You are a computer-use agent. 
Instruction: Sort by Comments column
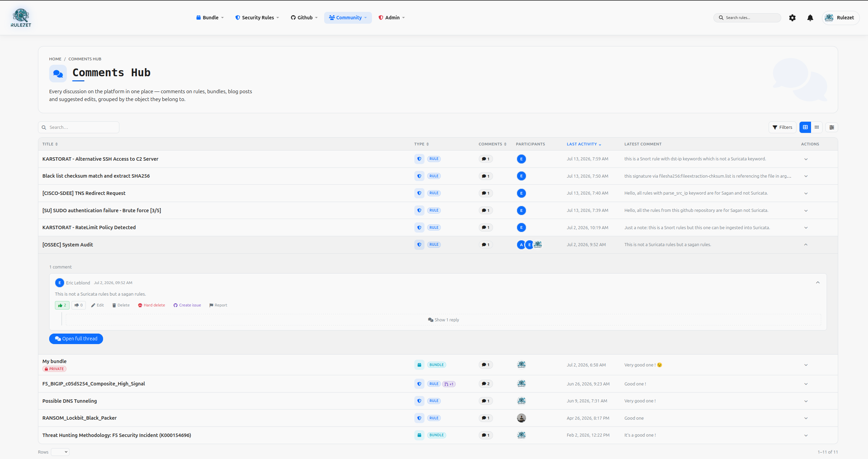(x=492, y=144)
